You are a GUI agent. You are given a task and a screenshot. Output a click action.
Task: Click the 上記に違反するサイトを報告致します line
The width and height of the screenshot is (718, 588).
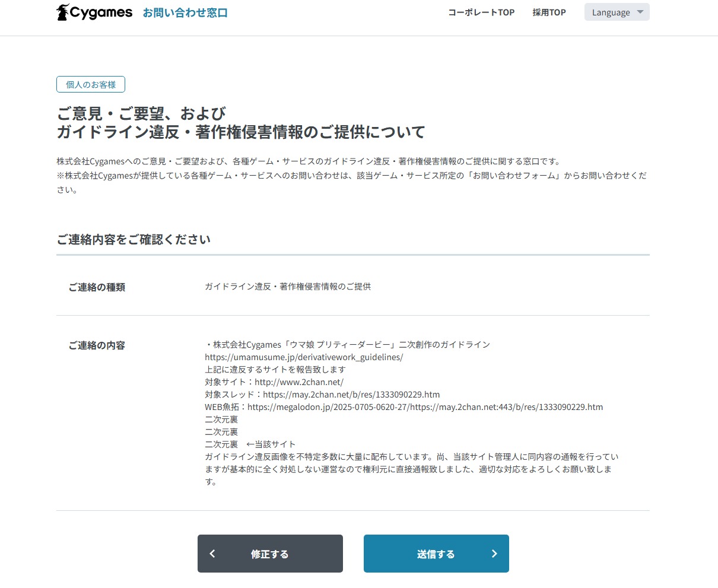click(x=275, y=370)
